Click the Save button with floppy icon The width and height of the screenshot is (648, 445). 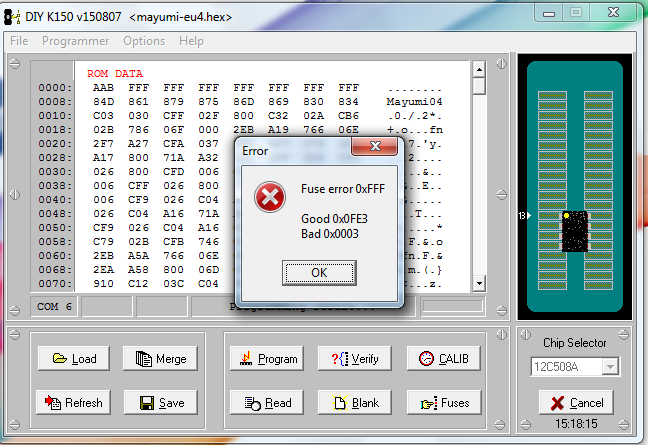pos(160,403)
